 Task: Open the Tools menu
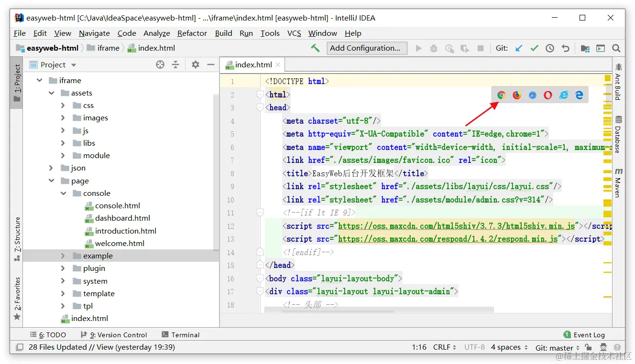coord(270,33)
